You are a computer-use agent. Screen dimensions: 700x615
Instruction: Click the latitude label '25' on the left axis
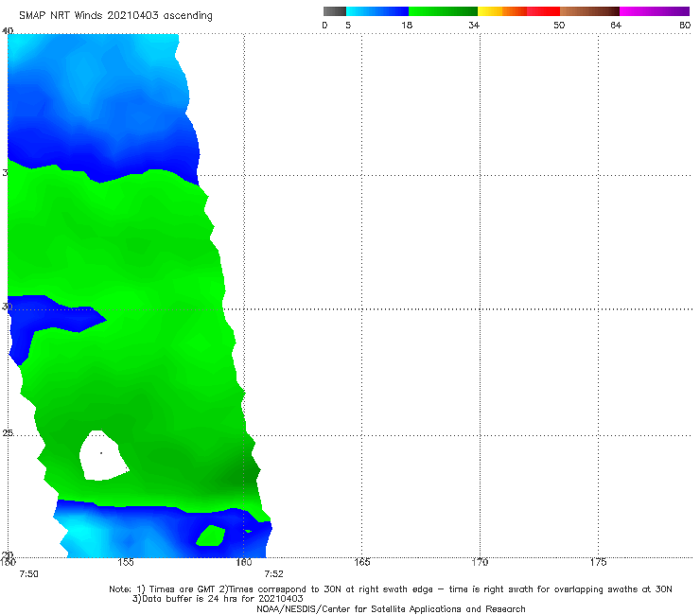pos(8,433)
